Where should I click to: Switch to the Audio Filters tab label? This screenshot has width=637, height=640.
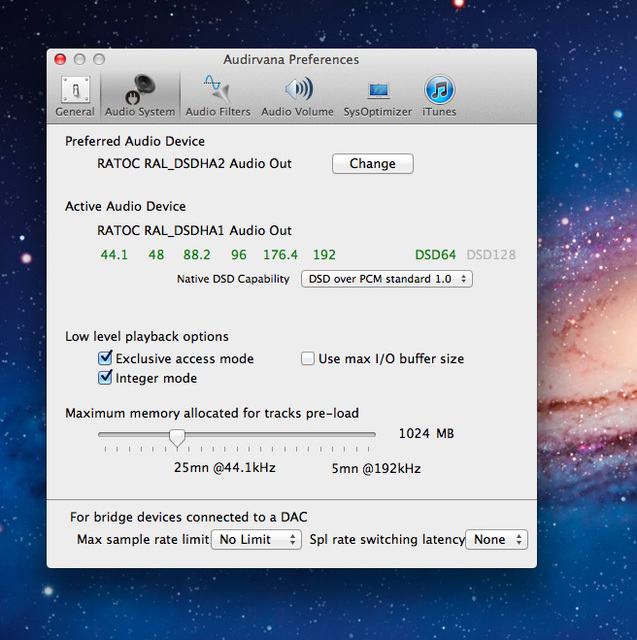coord(218,112)
